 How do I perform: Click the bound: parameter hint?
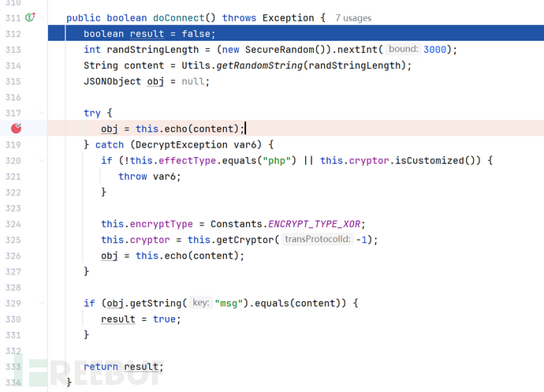pyautogui.click(x=403, y=49)
